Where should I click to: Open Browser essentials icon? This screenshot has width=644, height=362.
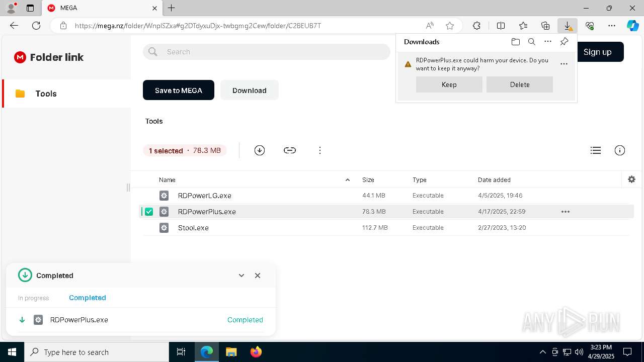[590, 26]
